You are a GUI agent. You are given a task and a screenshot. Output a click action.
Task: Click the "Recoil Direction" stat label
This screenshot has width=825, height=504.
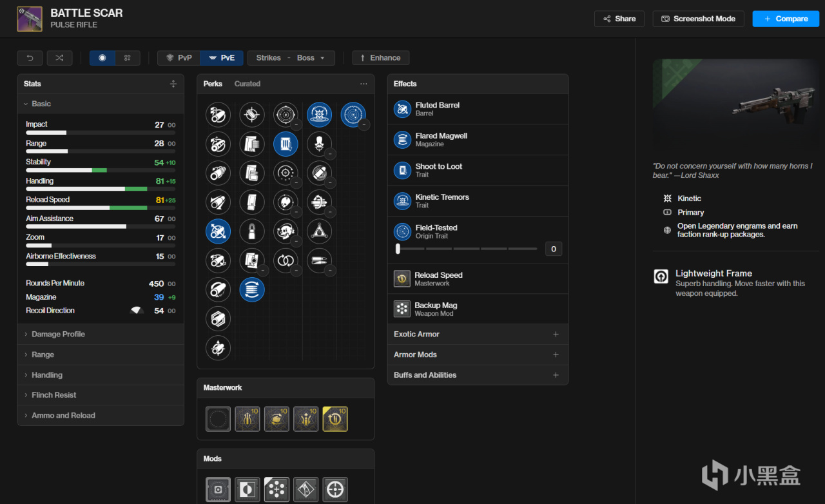50,311
